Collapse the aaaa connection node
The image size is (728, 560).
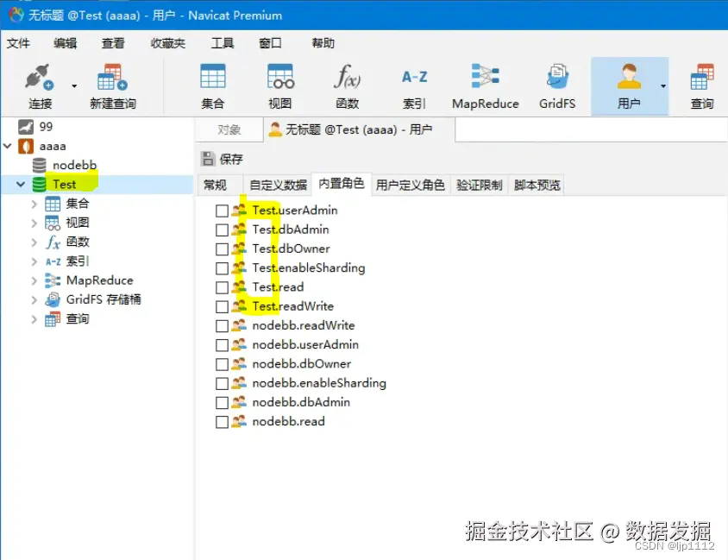coord(8,146)
